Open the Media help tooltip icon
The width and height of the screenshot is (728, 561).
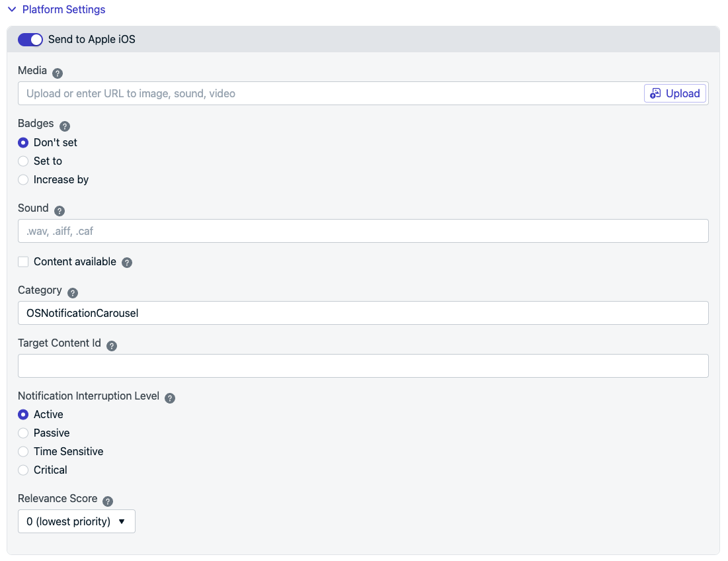tap(58, 73)
